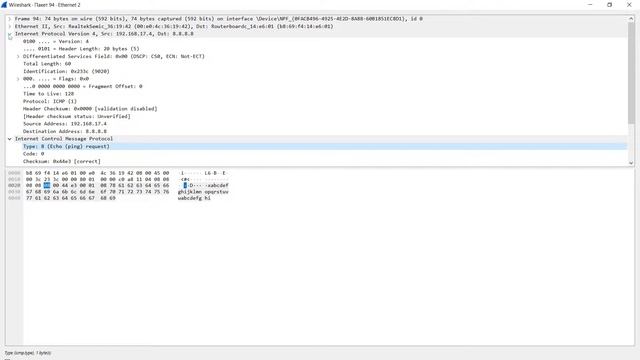
Task: Close the Wireshark packet window
Action: (629, 5)
